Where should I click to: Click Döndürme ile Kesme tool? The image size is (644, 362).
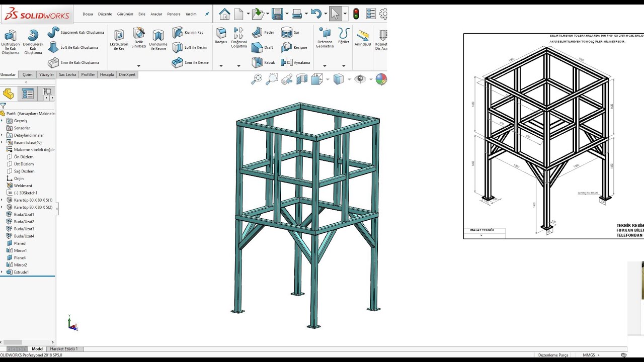[x=158, y=40]
